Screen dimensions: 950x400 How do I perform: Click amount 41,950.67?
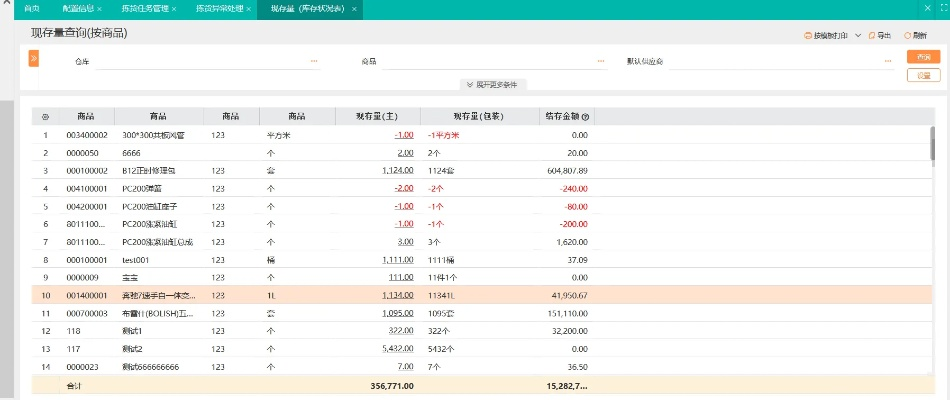click(x=570, y=296)
